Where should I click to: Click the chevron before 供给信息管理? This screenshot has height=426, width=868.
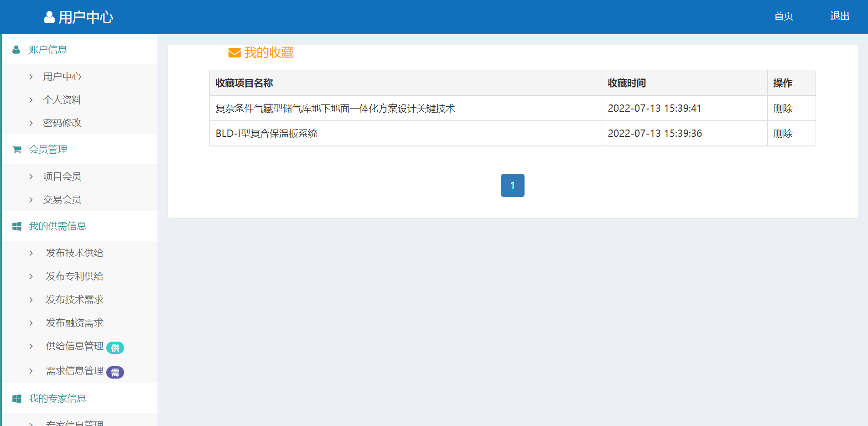click(31, 346)
